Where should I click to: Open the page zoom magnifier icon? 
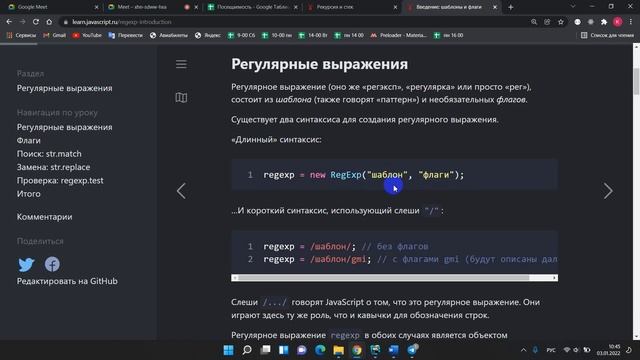point(534,22)
